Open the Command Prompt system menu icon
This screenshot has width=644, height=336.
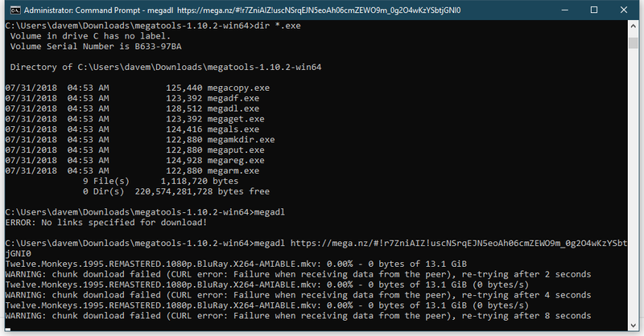click(15, 10)
